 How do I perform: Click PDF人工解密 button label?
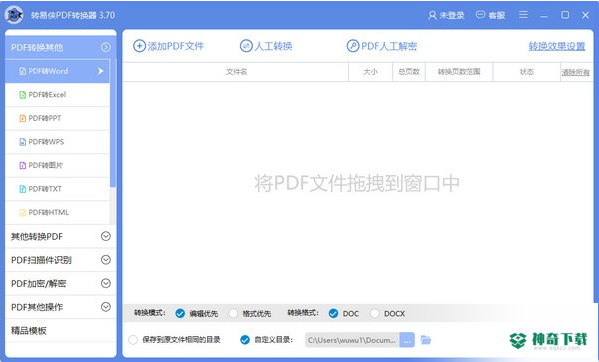389,46
